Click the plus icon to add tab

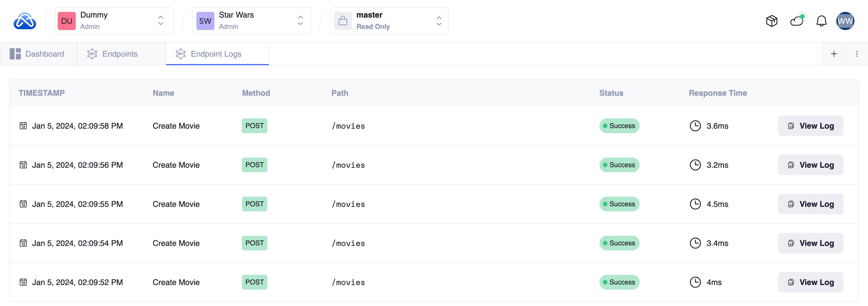point(834,54)
